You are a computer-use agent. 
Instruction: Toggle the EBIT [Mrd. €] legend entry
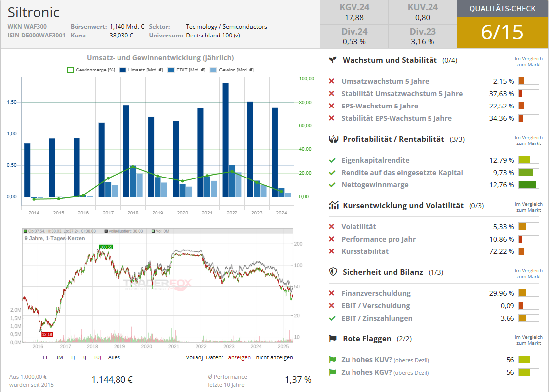click(x=187, y=70)
